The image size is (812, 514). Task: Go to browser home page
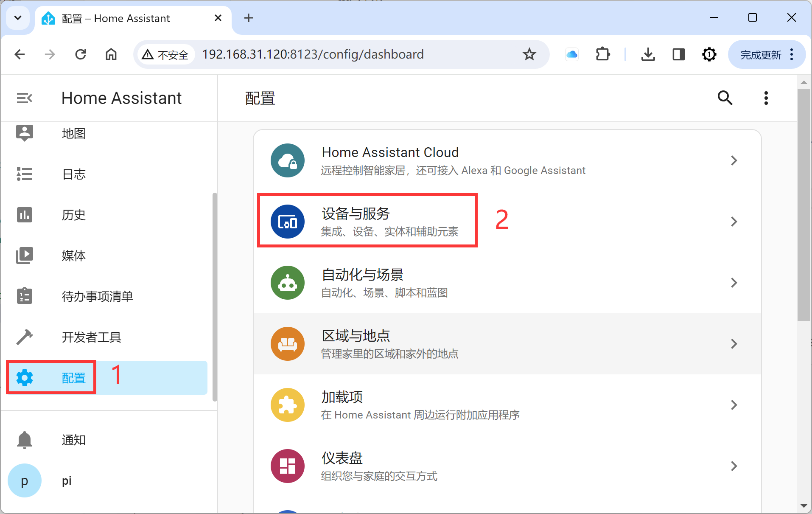[111, 54]
